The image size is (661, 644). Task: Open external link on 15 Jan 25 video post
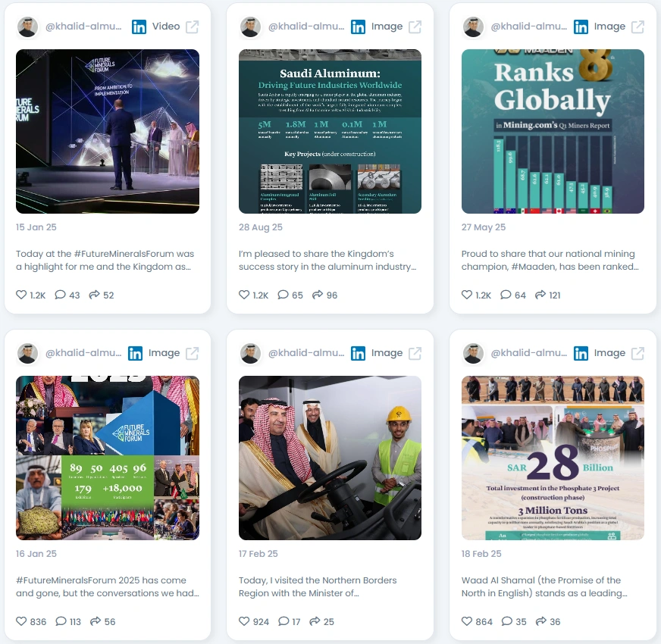click(193, 27)
